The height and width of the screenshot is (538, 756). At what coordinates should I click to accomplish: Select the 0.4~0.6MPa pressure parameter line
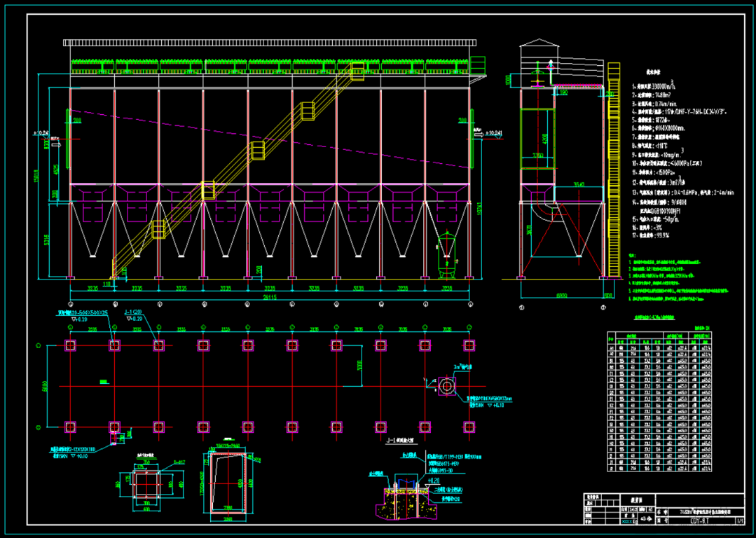[683, 193]
